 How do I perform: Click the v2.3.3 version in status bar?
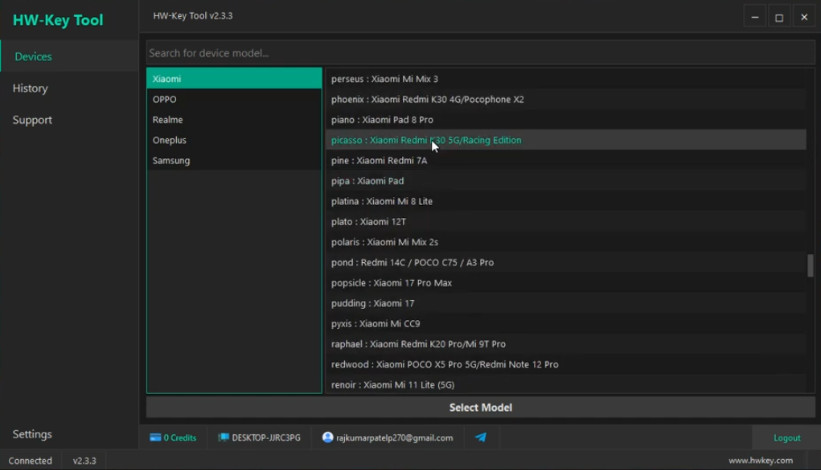point(84,461)
